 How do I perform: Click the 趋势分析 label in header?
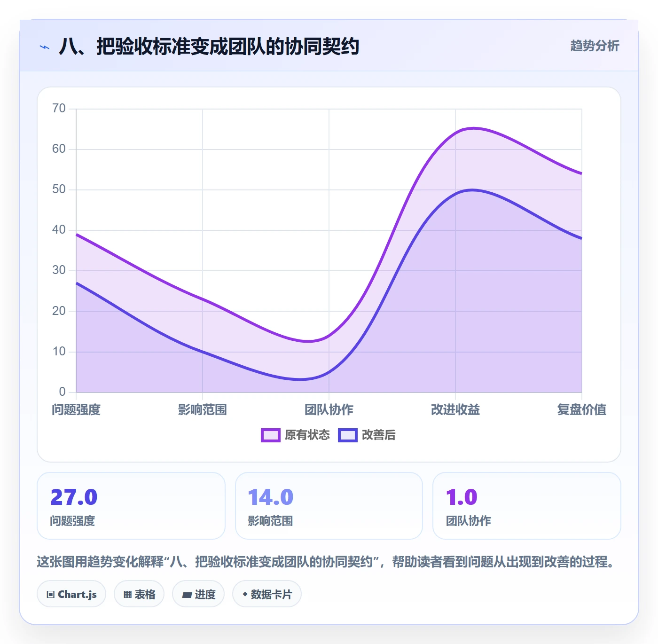click(595, 46)
